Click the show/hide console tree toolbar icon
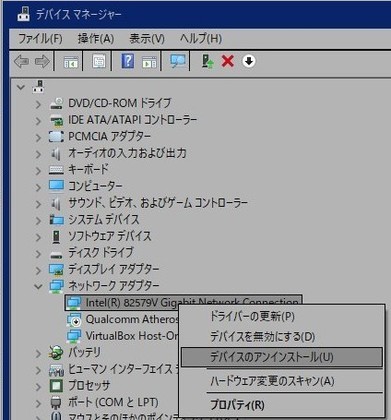This screenshot has width=391, height=420. [71, 62]
